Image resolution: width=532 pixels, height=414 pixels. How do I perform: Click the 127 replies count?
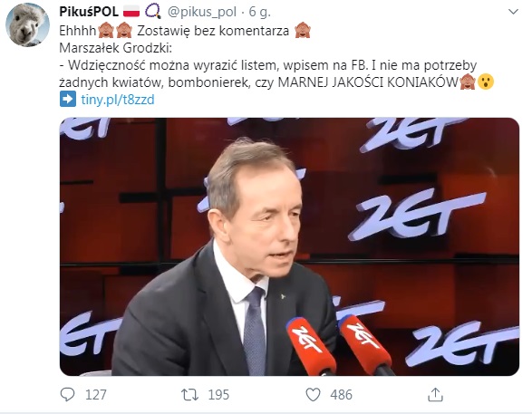pyautogui.click(x=96, y=395)
